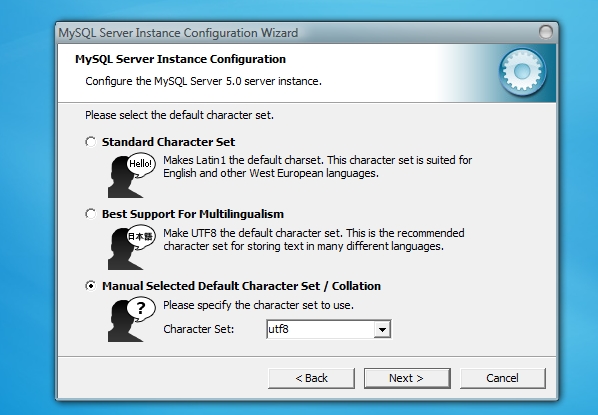
Task: Click the question mark person icon
Action: 132,319
